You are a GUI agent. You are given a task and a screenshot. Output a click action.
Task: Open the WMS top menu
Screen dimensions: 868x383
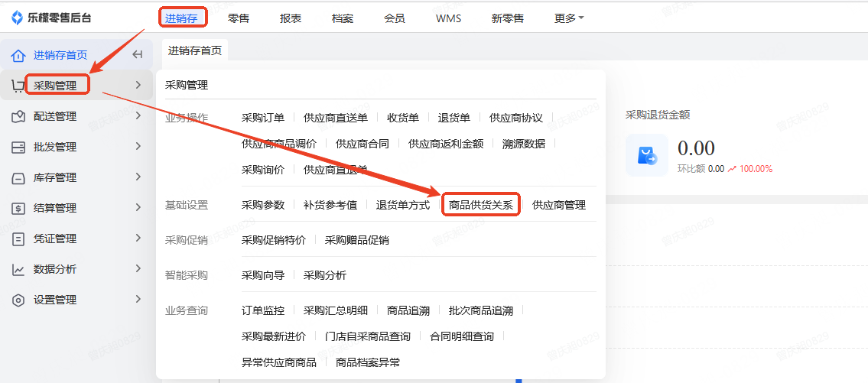[448, 18]
